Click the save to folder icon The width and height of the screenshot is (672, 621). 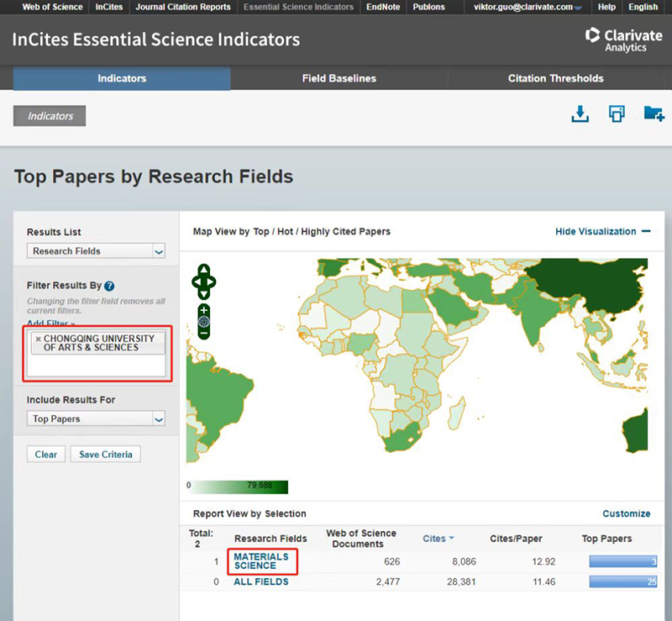tap(654, 114)
